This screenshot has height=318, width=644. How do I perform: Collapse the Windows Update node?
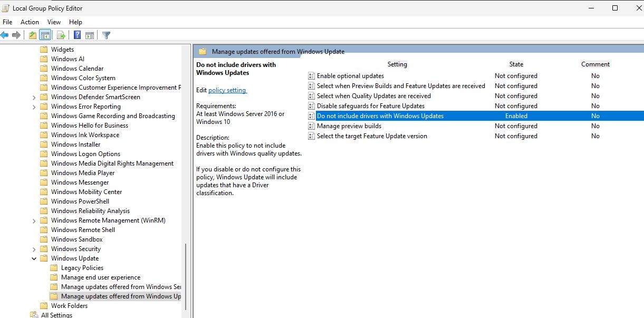pos(34,258)
